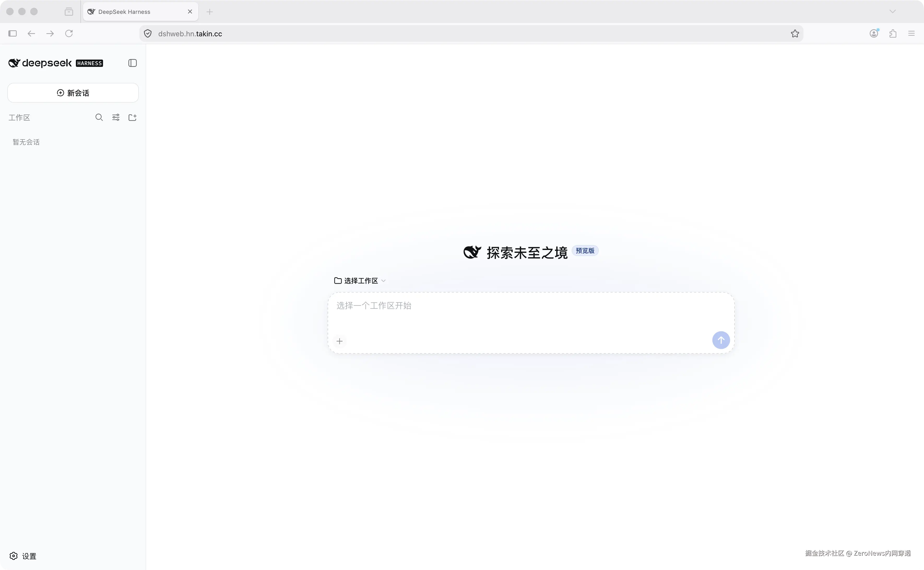The height and width of the screenshot is (570, 924).
Task: Reload the current page
Action: click(x=69, y=33)
